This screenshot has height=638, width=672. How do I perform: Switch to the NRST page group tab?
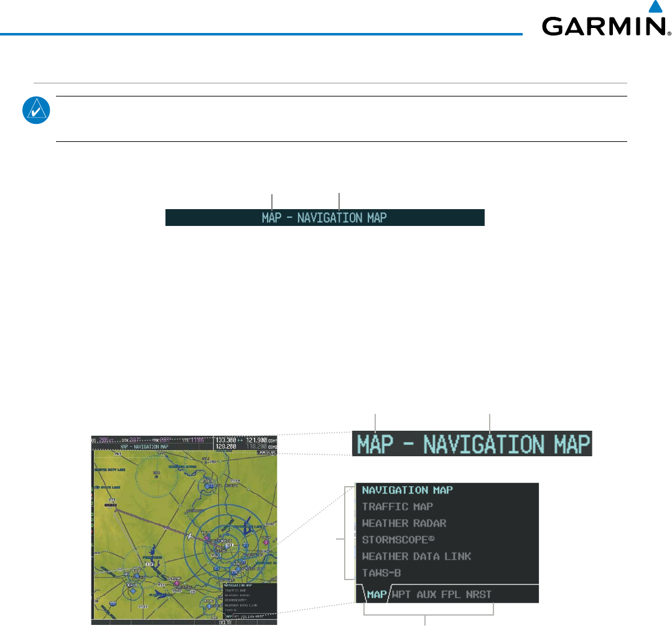[478, 594]
